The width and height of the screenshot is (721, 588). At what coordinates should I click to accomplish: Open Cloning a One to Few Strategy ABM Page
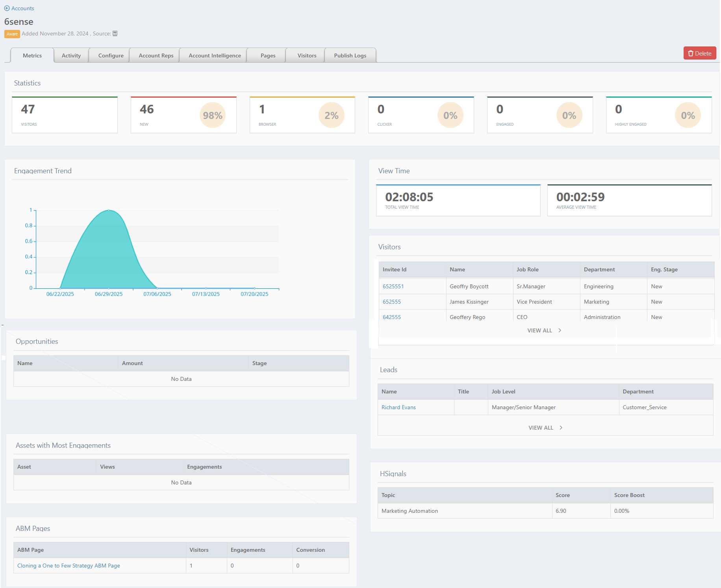(69, 566)
